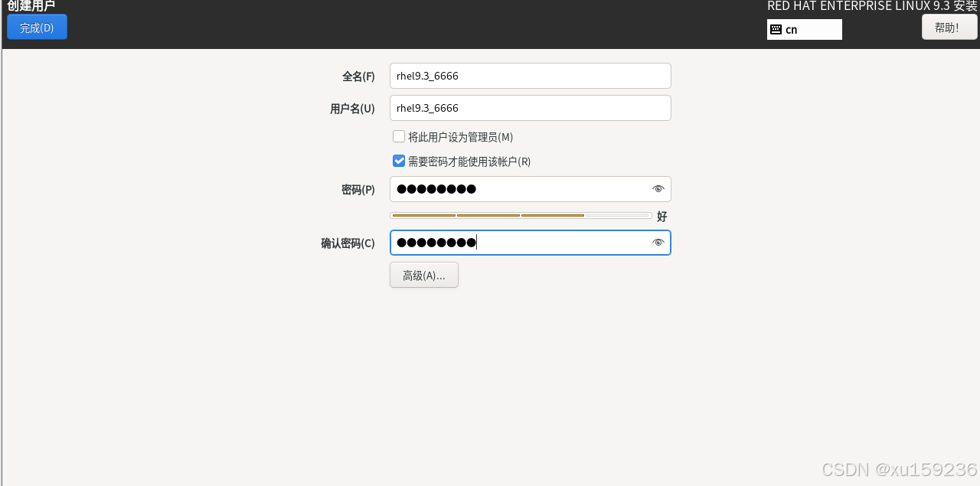The height and width of the screenshot is (486, 980).
Task: Open the 帮助! help button
Action: (x=949, y=27)
